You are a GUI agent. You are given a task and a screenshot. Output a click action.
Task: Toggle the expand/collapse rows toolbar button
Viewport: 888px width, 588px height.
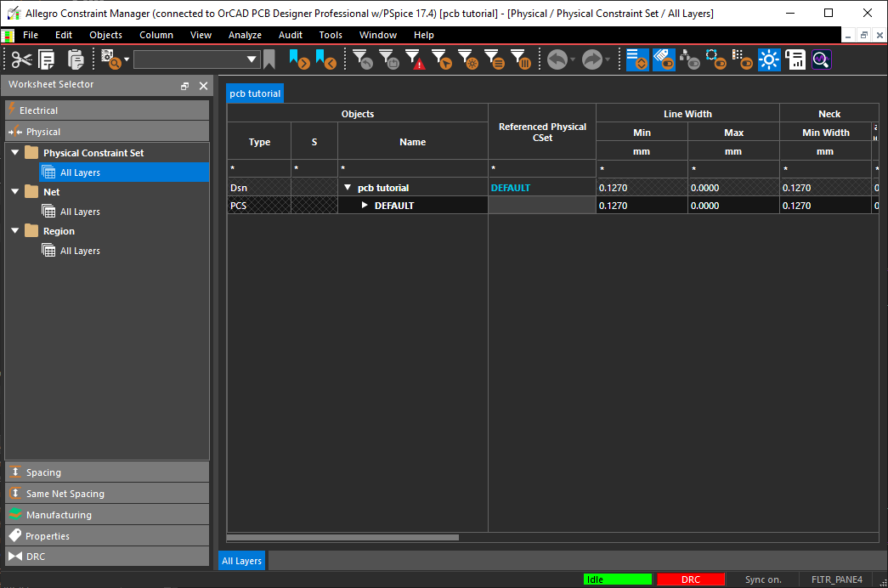click(637, 59)
